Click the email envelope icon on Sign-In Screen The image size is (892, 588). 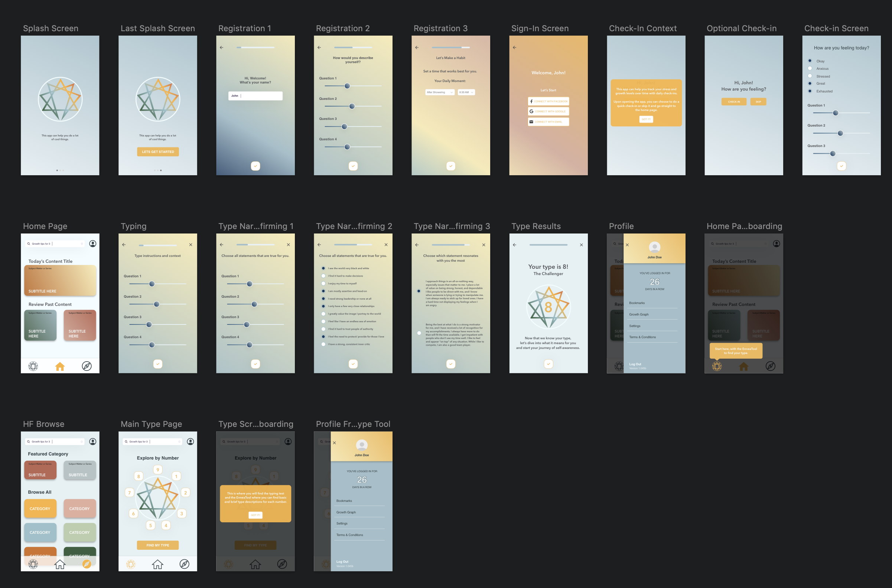pyautogui.click(x=531, y=121)
